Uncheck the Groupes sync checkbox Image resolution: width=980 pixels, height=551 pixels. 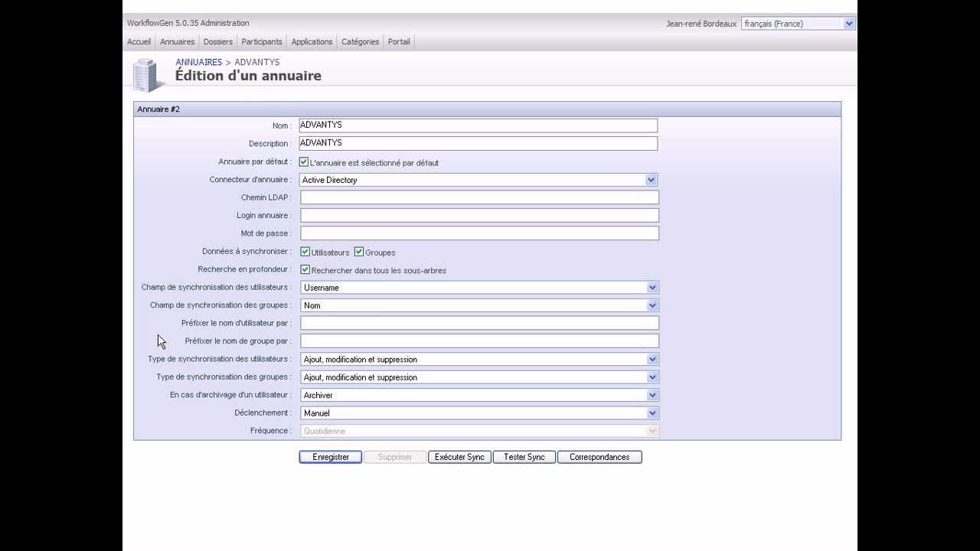[359, 252]
